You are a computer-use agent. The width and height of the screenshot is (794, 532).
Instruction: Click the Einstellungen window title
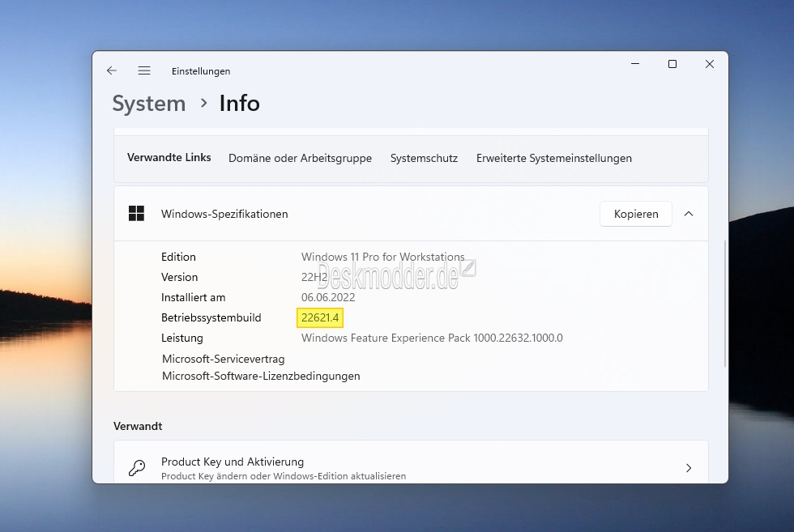tap(201, 71)
